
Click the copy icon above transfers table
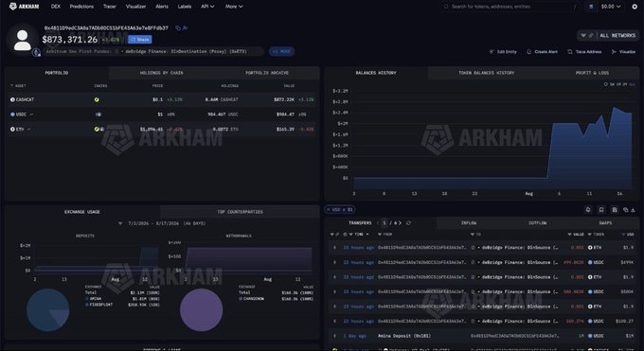coord(625,210)
